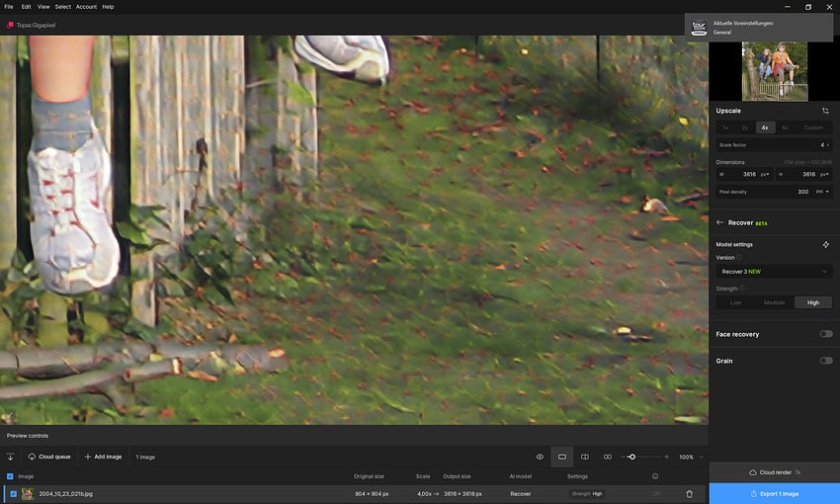The width and height of the screenshot is (840, 504).
Task: Toggle original preview with the eye icon
Action: coord(540,457)
